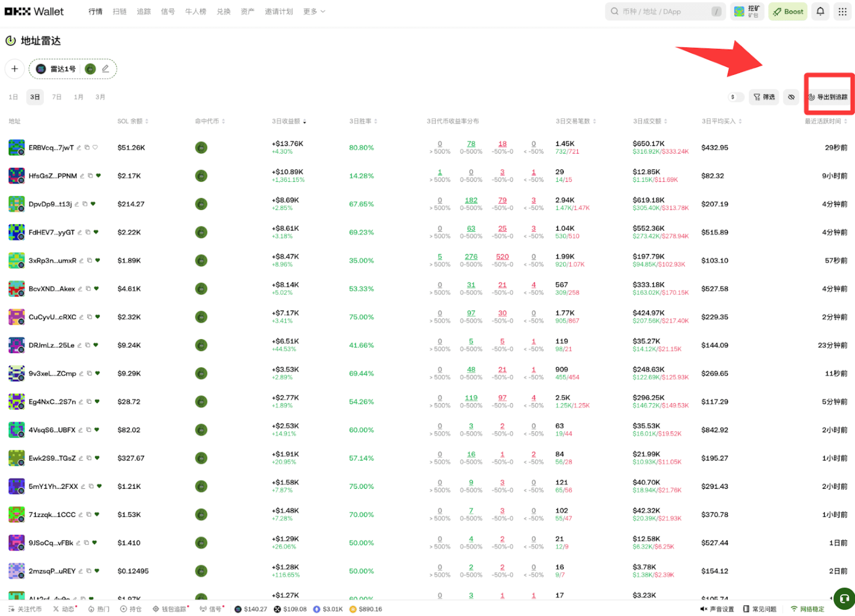Copy address ERBVcq...7jwT with copy icon
Screen dimensions: 855x616
(x=87, y=147)
